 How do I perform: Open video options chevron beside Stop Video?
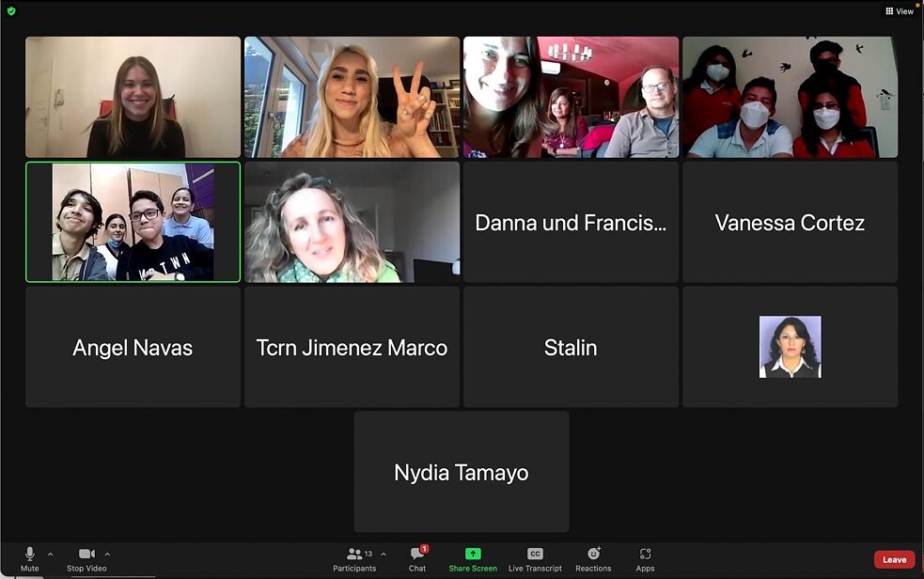click(107, 554)
